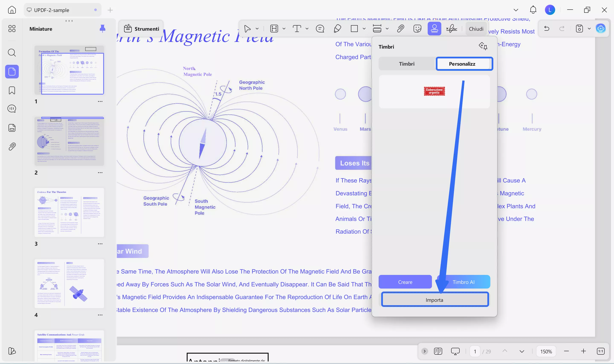The width and height of the screenshot is (614, 364).
Task: Expand the shape rectangle tool dropdown
Action: click(364, 29)
